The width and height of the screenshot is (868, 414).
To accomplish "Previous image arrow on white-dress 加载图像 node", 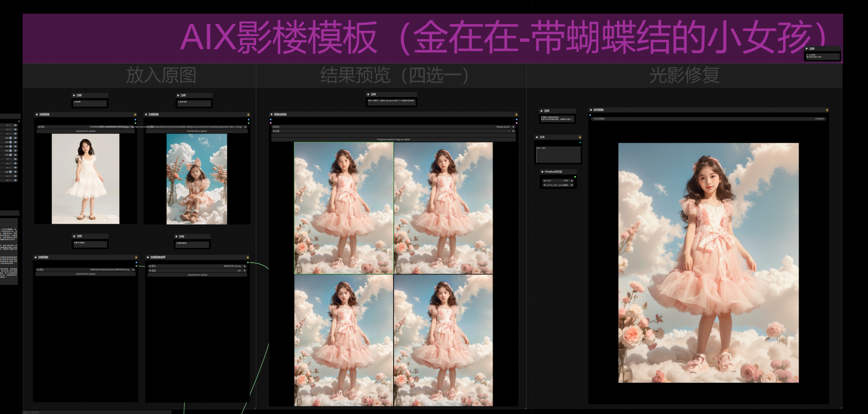I will [x=39, y=127].
